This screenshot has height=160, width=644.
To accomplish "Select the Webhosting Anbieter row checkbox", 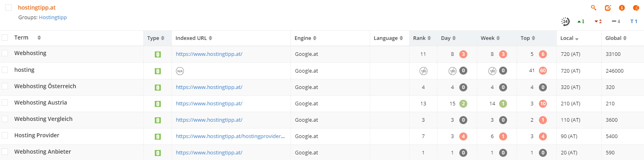I will coord(5,152).
